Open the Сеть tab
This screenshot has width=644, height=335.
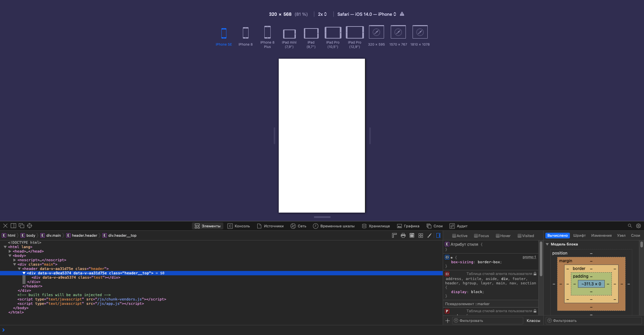[x=298, y=226]
